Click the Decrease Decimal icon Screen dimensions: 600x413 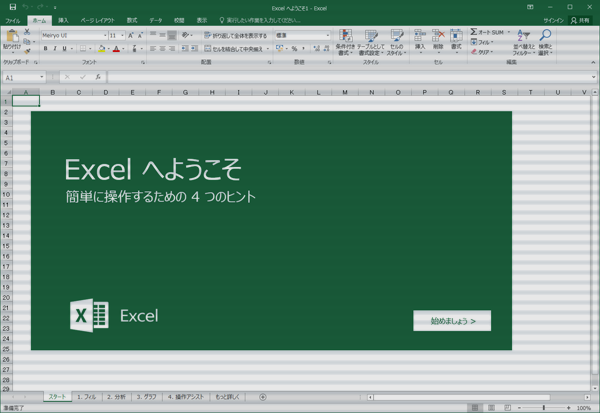click(x=326, y=49)
